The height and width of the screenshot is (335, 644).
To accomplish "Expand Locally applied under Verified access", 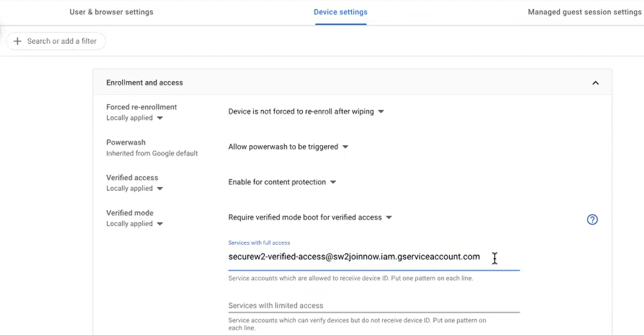I will [134, 189].
